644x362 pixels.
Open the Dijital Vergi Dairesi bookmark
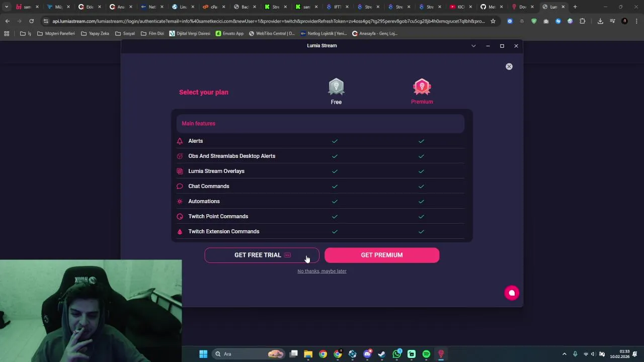point(190,33)
